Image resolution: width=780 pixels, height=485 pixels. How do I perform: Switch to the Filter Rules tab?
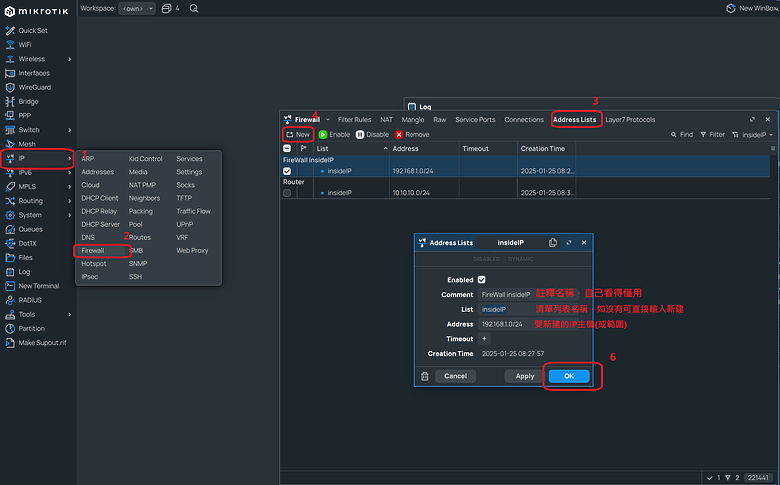354,120
